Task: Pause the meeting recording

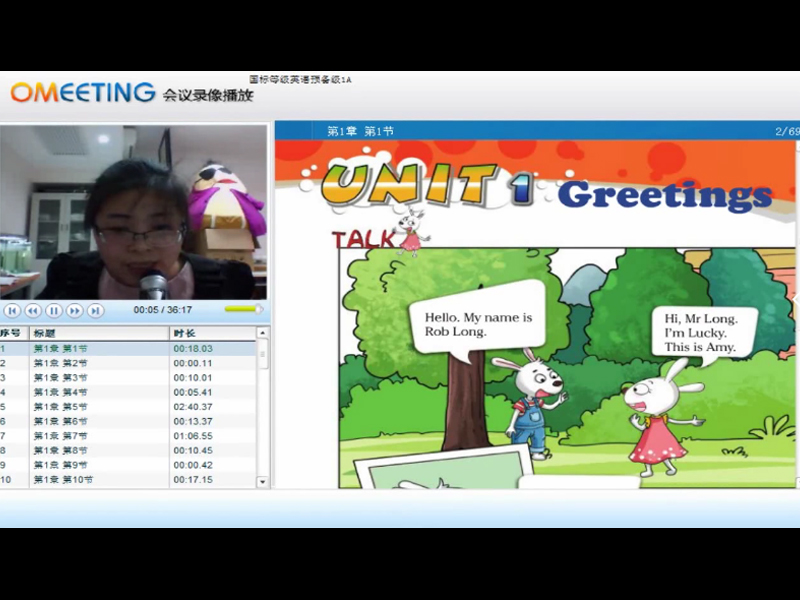Action: pyautogui.click(x=54, y=311)
